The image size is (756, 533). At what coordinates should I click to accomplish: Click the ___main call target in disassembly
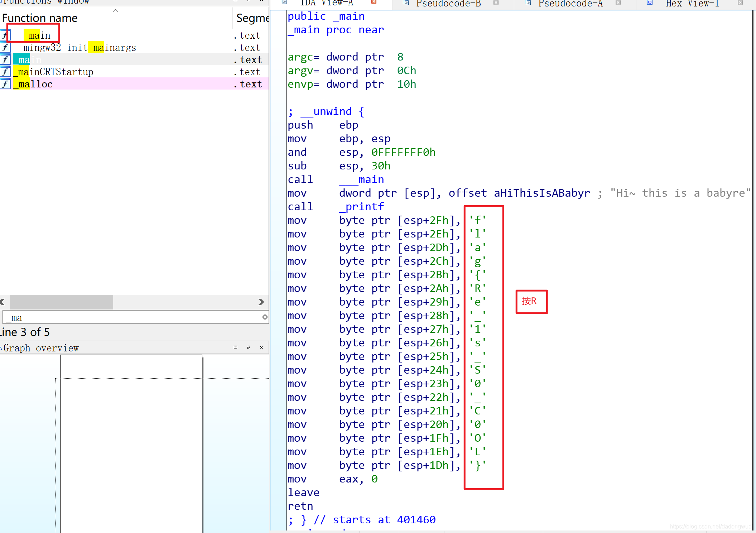coord(361,179)
